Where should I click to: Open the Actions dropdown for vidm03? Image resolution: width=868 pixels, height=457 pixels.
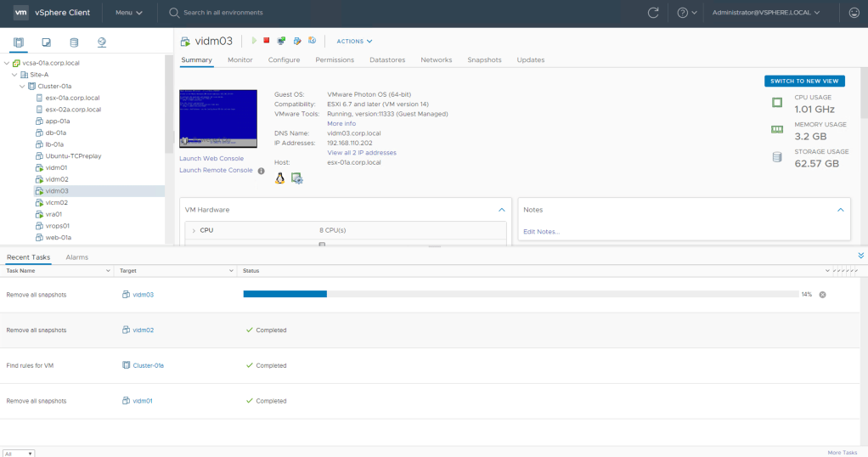[x=354, y=41]
